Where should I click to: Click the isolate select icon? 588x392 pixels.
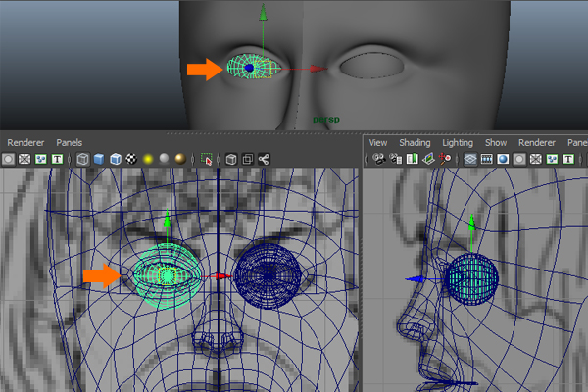coord(207,159)
